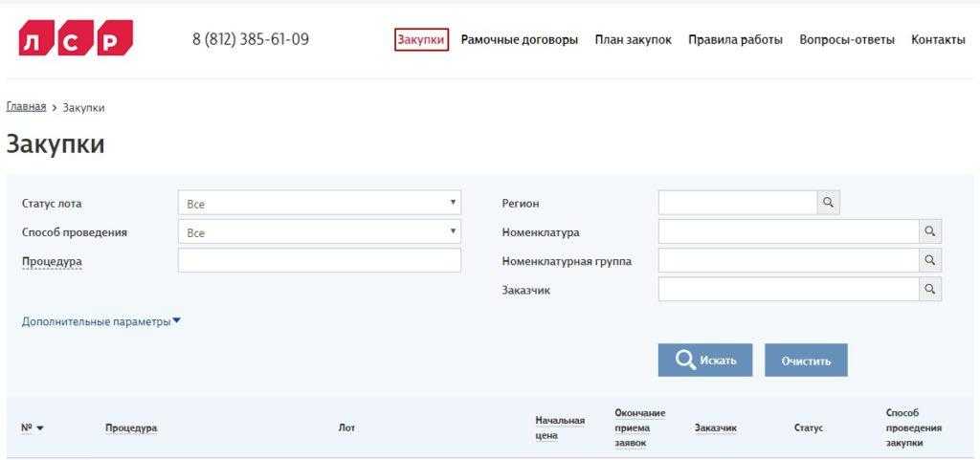Open Вопросы-ответы section
Screen dimensions: 980x460
(846, 40)
